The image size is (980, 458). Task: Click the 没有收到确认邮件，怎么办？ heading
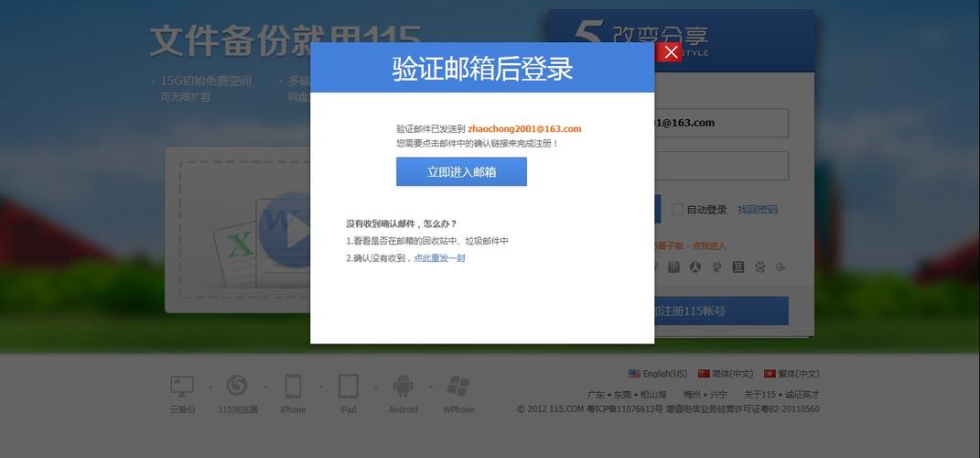402,224
